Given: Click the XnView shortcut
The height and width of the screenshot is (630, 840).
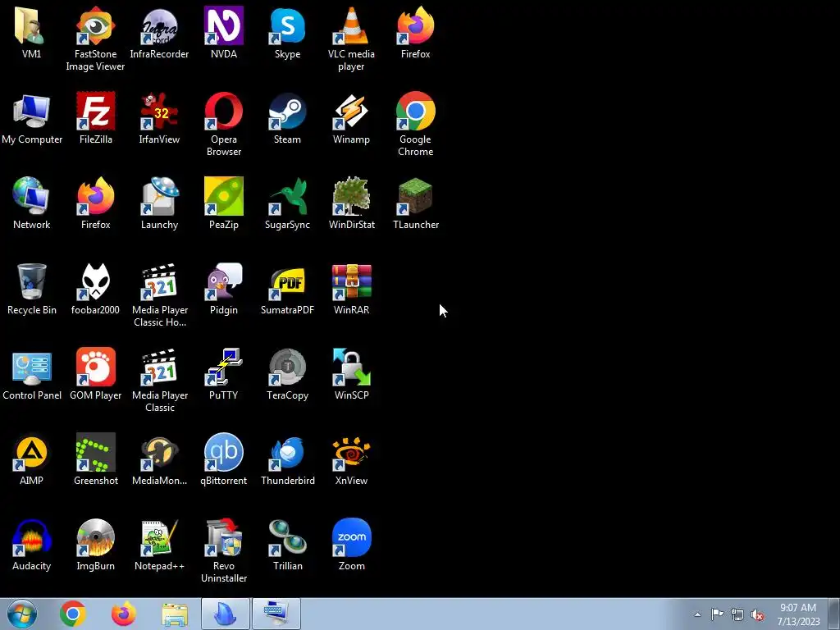Looking at the screenshot, I should [351, 452].
